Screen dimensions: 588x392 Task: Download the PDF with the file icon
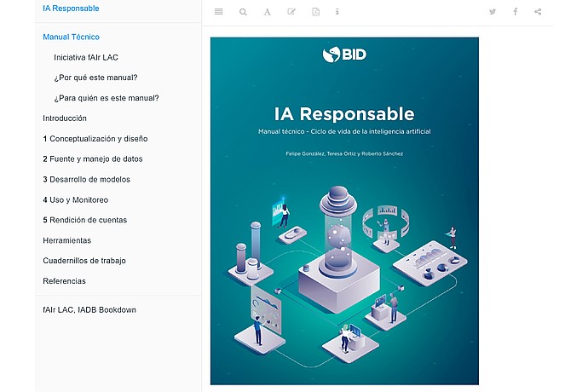pos(316,12)
